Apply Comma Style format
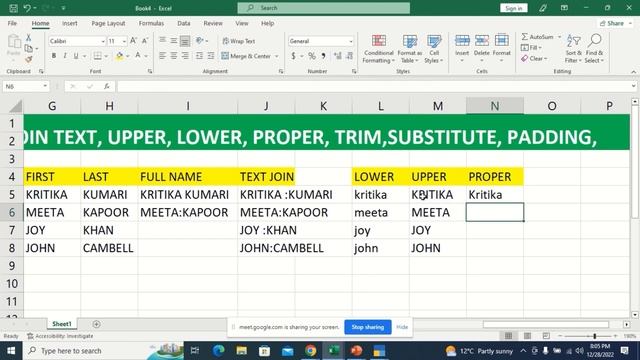Viewport: 640px width, 360px height. (323, 56)
